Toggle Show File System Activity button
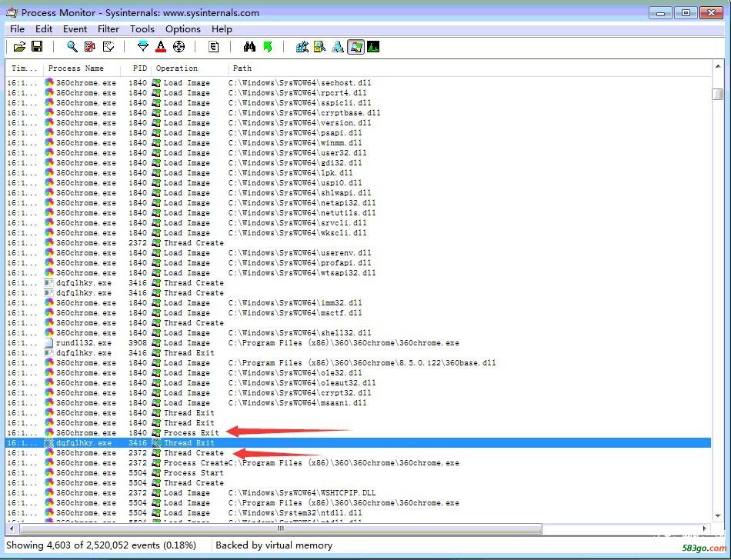The width and height of the screenshot is (731, 560). (x=320, y=47)
